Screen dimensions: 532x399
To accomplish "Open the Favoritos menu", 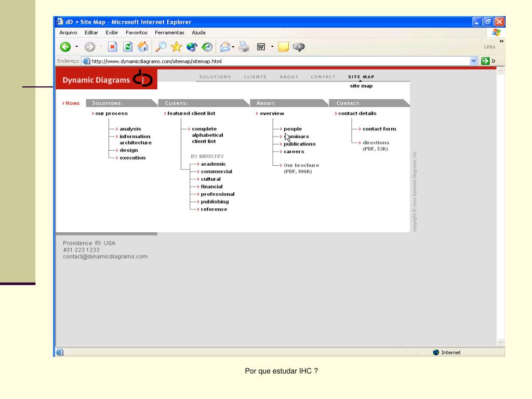I will pyautogui.click(x=137, y=33).
